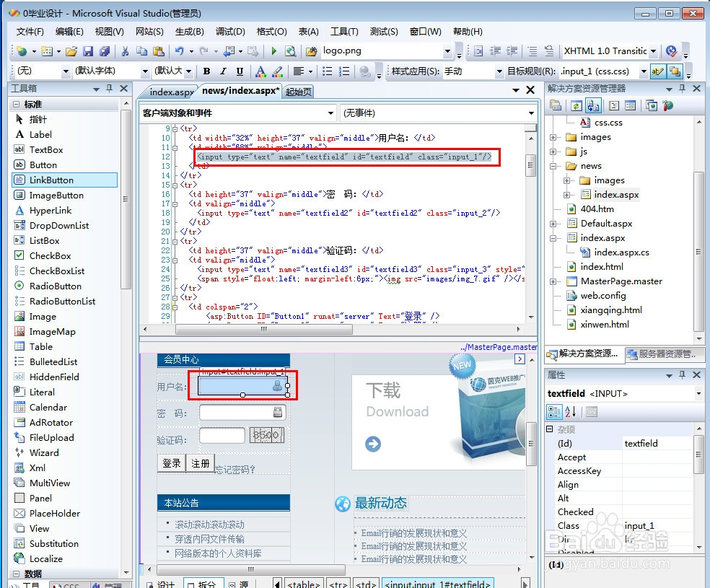710x588 pixels.
Task: Show categorized view in the Properties panel
Action: click(x=554, y=411)
